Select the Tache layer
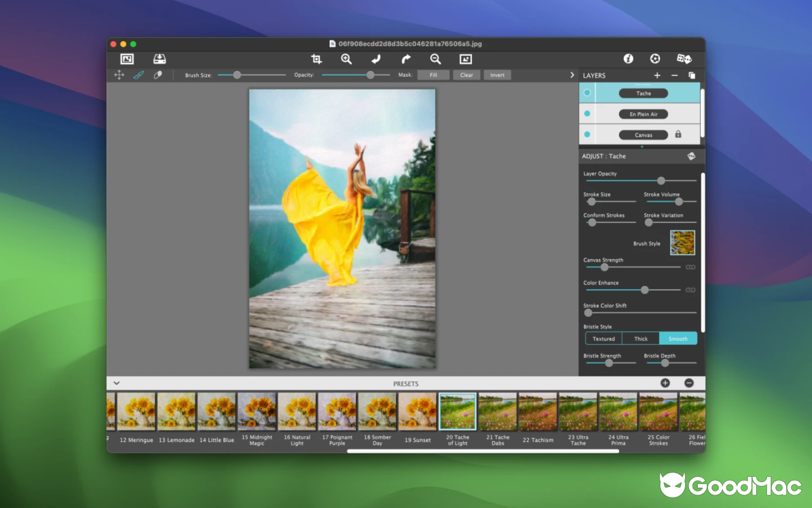812x508 pixels. (x=643, y=93)
